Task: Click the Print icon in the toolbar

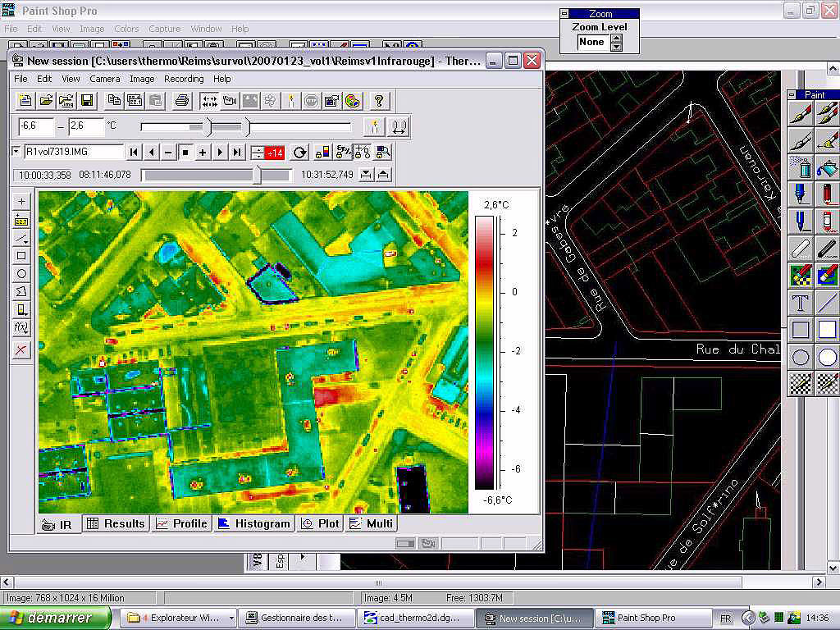Action: point(182,101)
